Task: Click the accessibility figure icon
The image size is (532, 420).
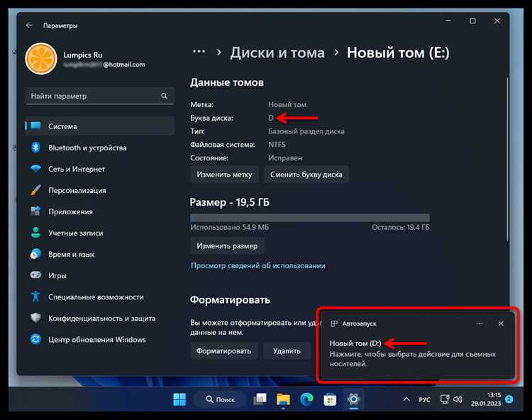Action: point(35,297)
